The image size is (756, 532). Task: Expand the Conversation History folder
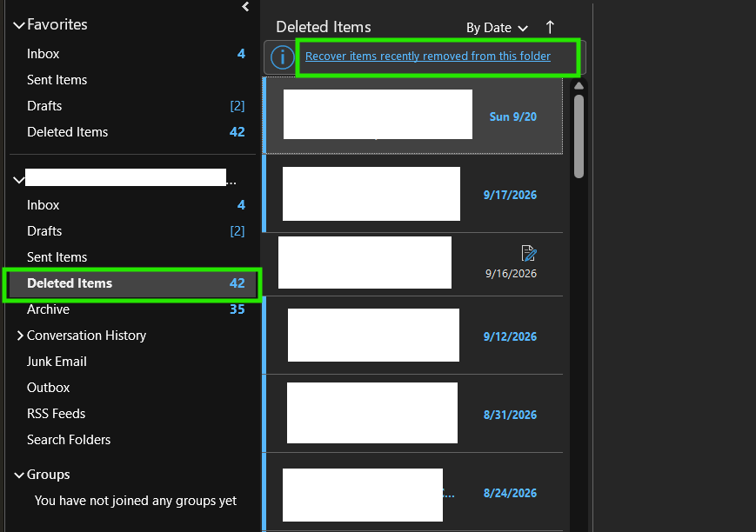pyautogui.click(x=20, y=336)
